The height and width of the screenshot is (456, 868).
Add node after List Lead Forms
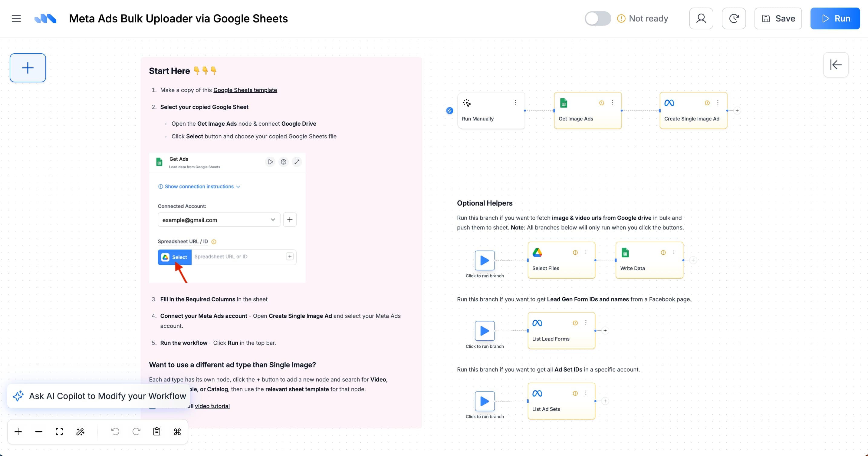point(605,331)
